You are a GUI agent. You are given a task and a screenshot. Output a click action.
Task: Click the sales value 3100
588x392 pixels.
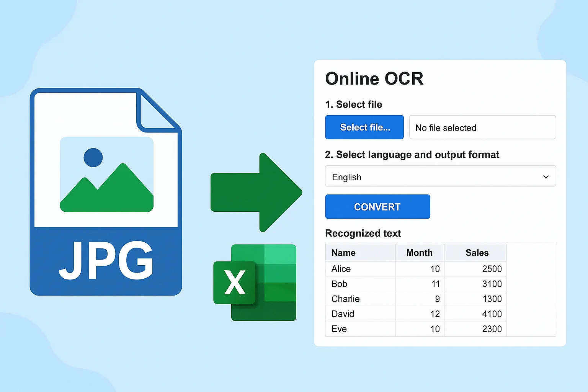(492, 284)
